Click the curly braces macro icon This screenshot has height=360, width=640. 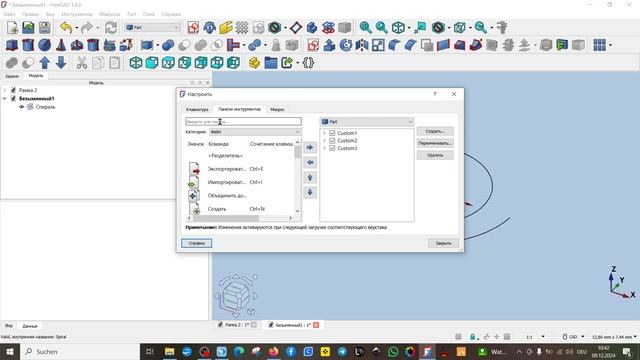click(308, 63)
